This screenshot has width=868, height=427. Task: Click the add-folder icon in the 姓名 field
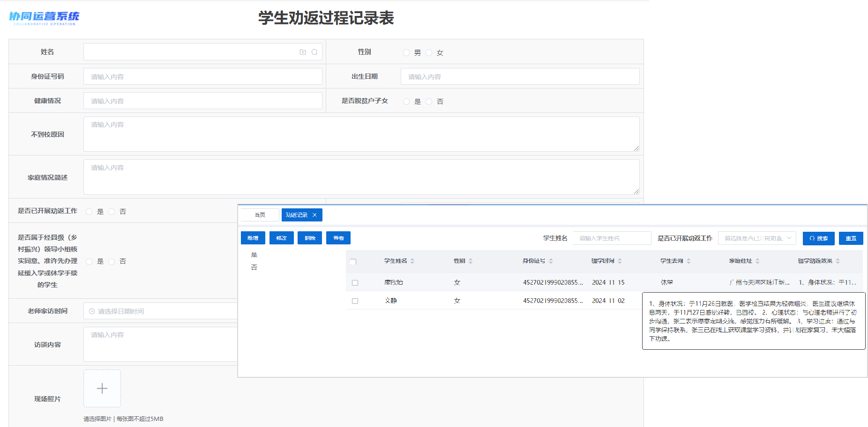coord(303,52)
